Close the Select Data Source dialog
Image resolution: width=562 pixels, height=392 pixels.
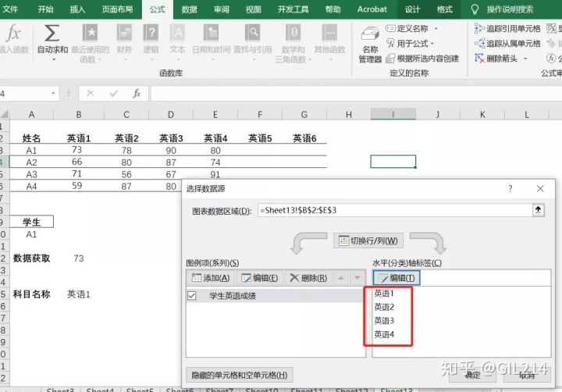(540, 189)
